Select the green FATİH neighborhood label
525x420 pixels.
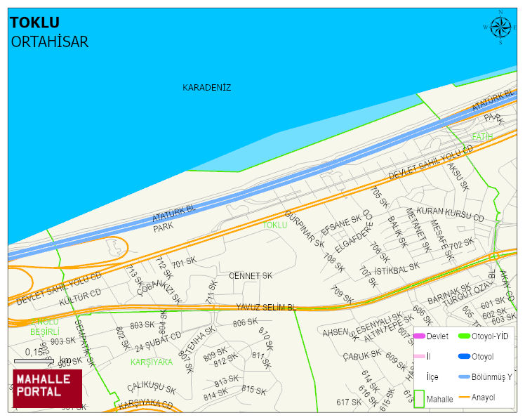point(483,136)
